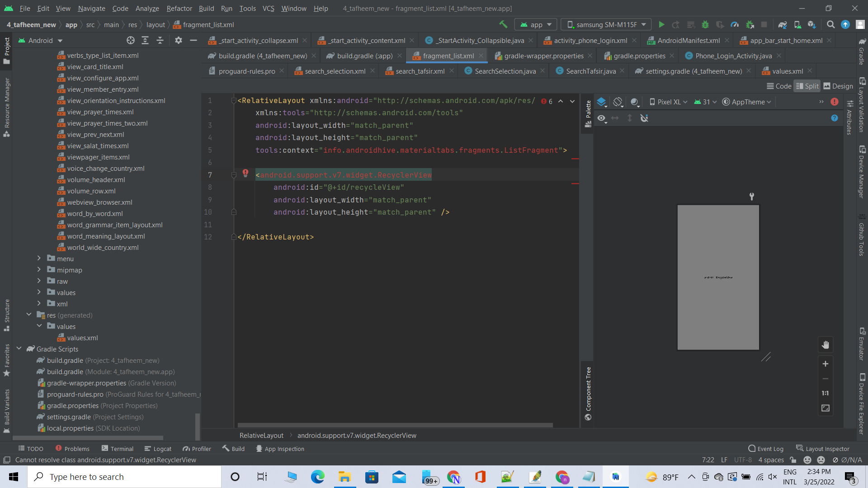Open design help question mark icon

(x=835, y=118)
